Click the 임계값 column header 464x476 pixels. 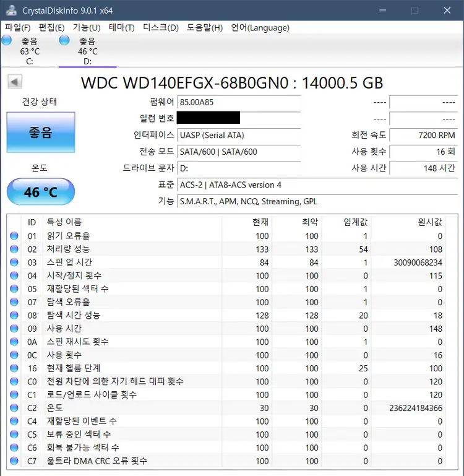click(x=346, y=222)
